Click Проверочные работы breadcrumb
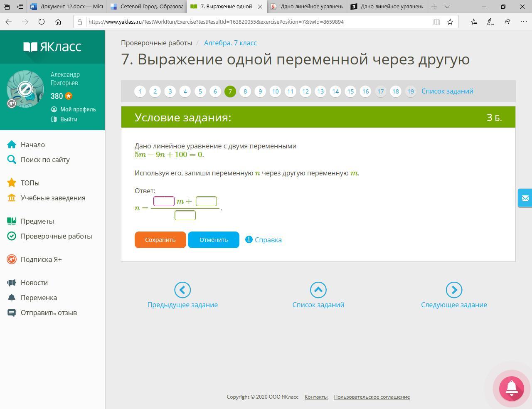Viewport: 532px width, 409px height. pyautogui.click(x=156, y=43)
